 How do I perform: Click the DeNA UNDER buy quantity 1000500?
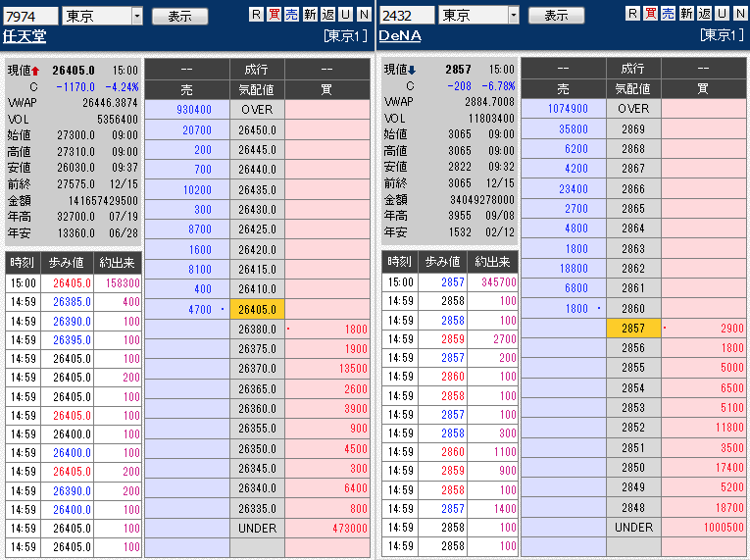[724, 528]
